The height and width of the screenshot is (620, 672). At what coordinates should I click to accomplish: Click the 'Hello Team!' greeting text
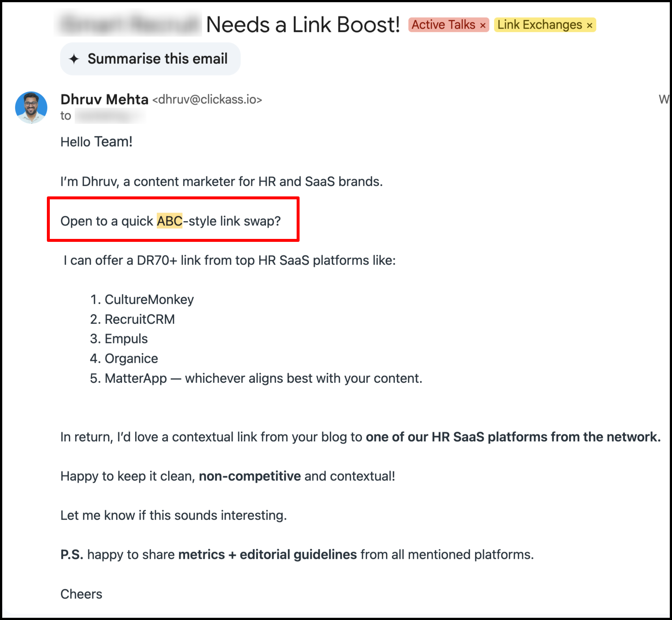click(x=96, y=142)
